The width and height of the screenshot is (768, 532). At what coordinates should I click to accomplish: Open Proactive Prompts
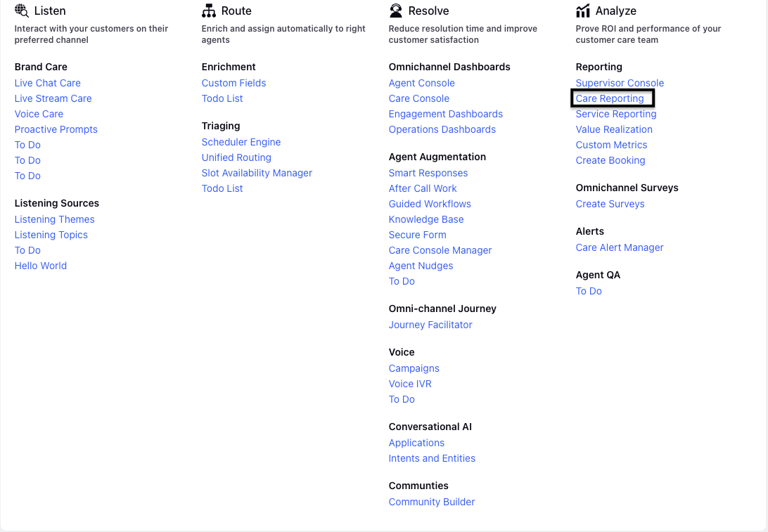coord(56,129)
